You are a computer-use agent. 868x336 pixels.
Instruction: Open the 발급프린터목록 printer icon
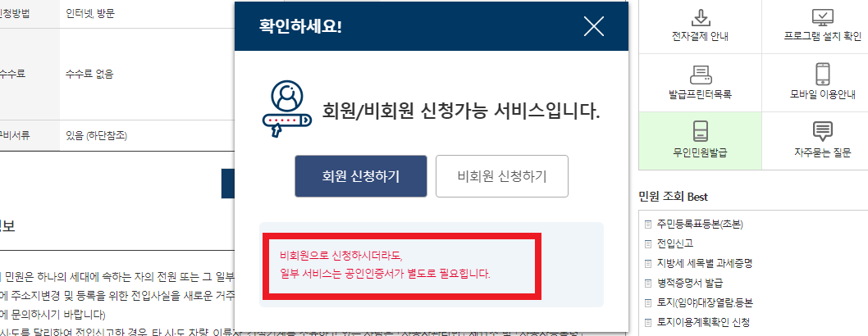pos(701,74)
